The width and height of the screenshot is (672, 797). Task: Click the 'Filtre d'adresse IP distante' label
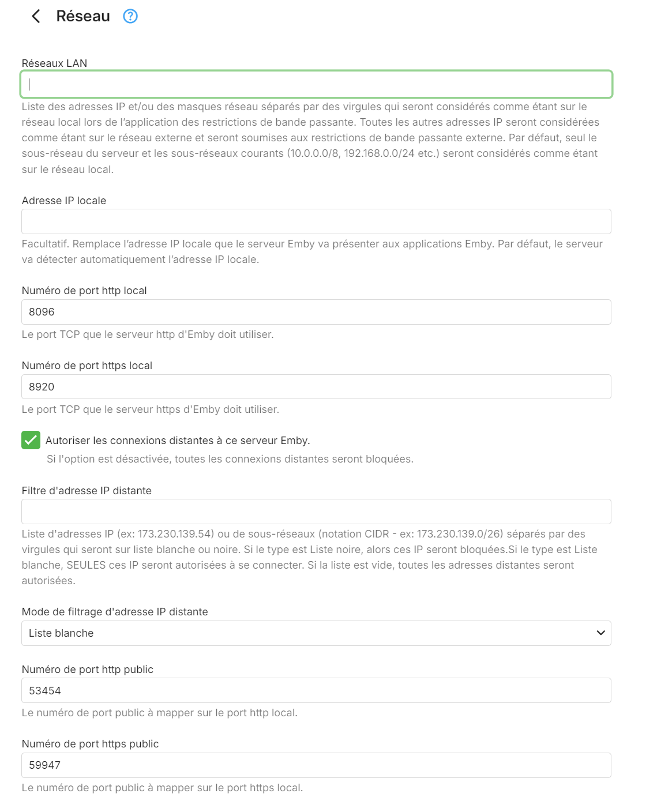[87, 491]
